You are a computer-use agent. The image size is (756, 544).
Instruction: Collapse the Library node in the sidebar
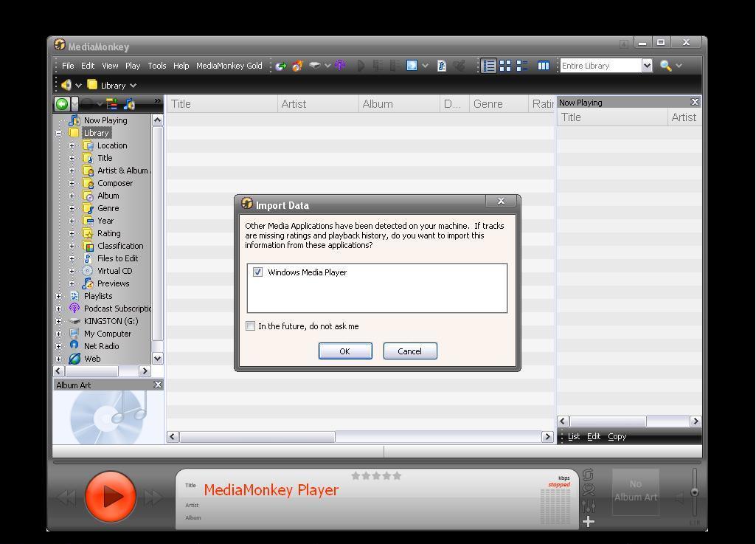point(58,133)
